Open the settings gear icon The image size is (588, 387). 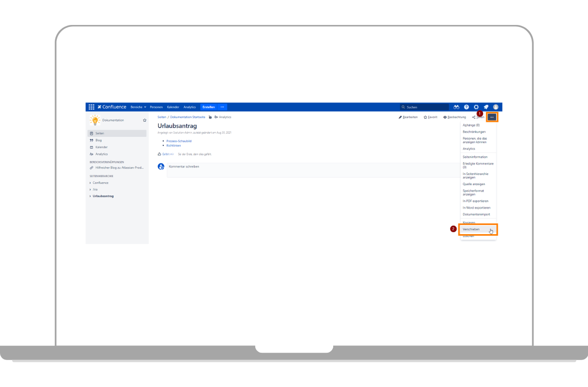click(x=476, y=107)
